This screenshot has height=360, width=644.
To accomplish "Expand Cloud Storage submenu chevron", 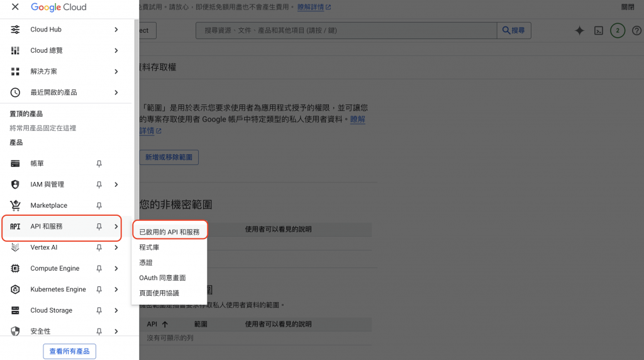I will tap(116, 310).
